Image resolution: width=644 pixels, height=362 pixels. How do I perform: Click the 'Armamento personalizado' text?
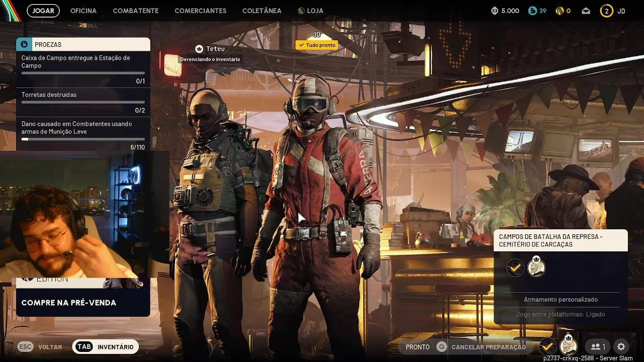click(560, 300)
